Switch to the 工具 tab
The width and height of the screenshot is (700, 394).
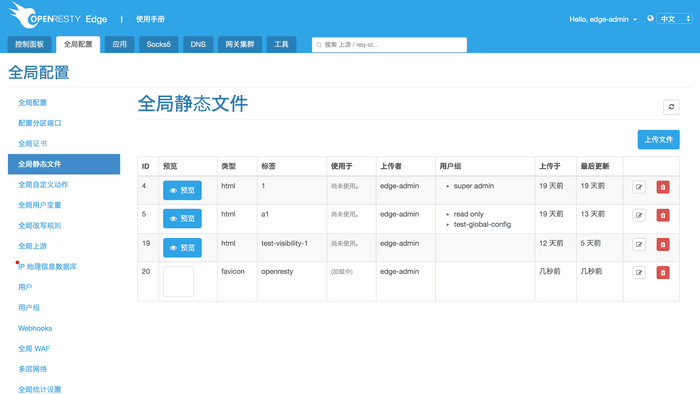(x=281, y=45)
